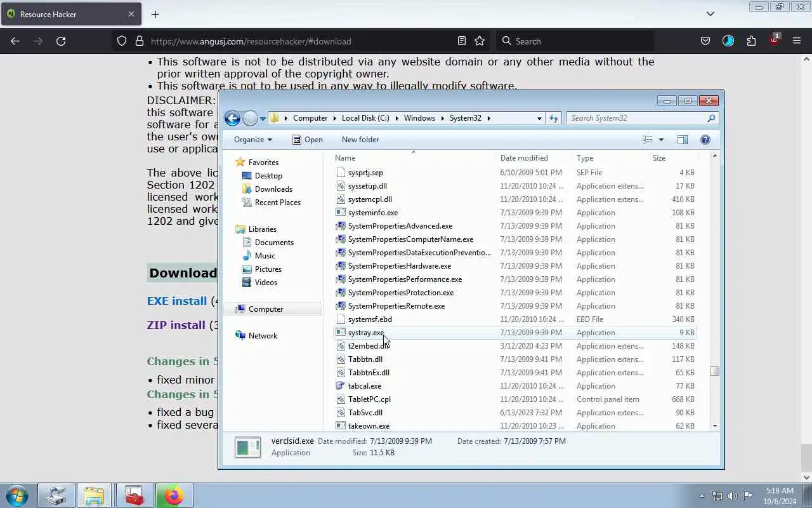Select the SystemPropertiesHardware.exe icon

341,266
